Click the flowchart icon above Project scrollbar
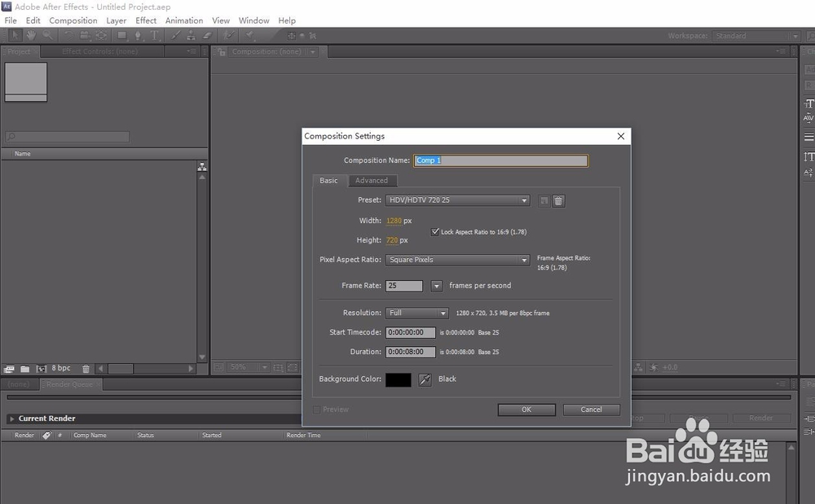The width and height of the screenshot is (815, 504). (202, 167)
